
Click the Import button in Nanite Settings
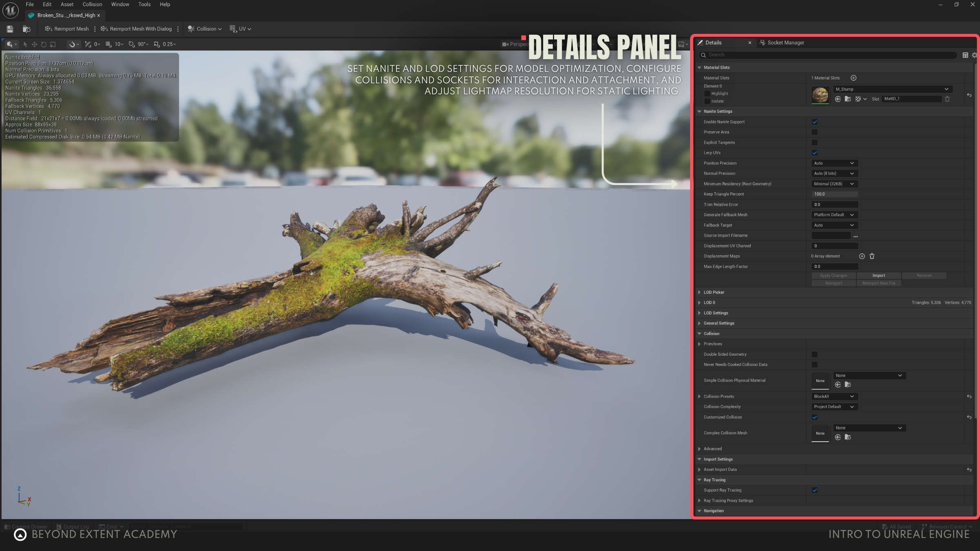coord(879,275)
